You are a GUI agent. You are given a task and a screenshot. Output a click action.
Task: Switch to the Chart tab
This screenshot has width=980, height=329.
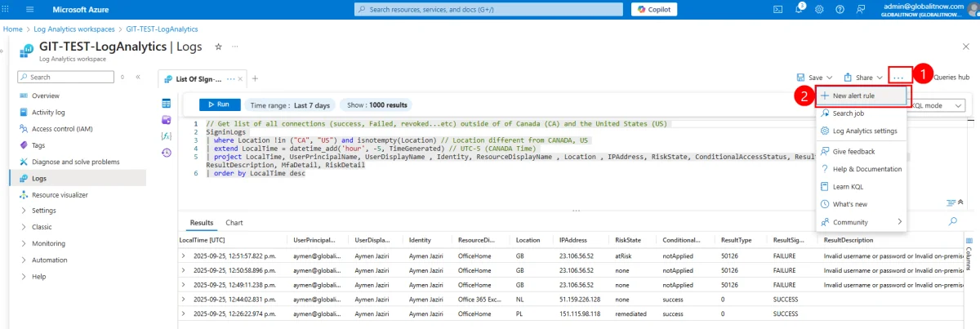[234, 222]
